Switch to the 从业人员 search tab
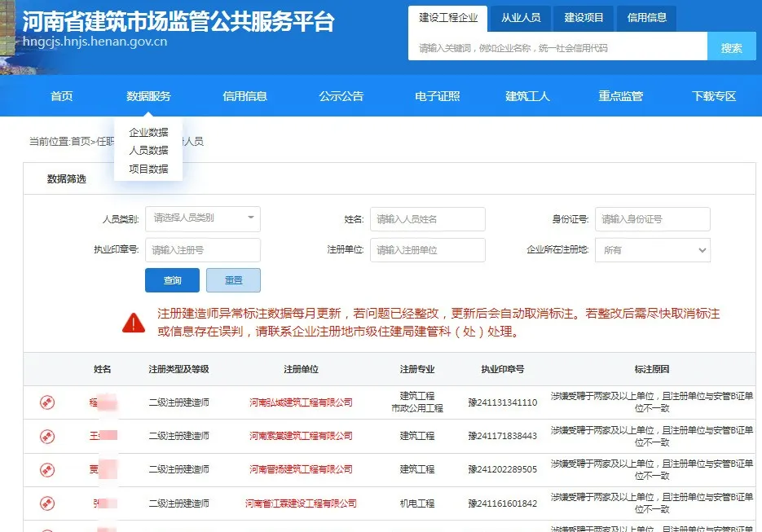 point(521,18)
